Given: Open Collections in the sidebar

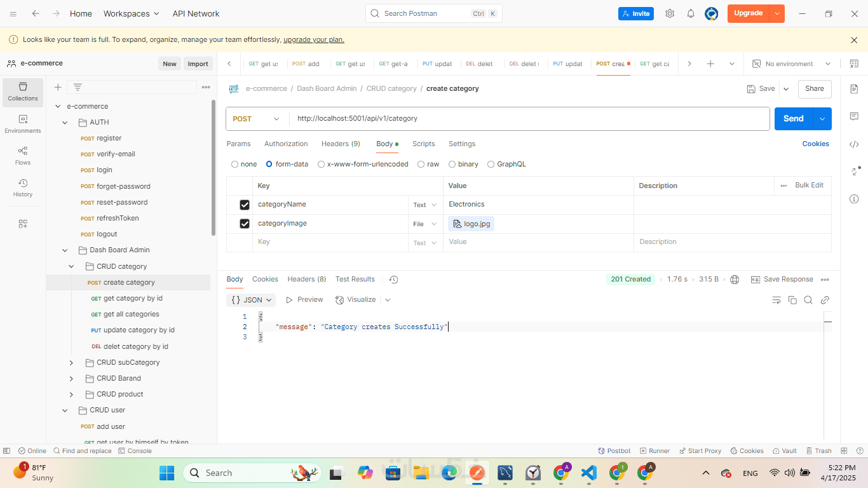Looking at the screenshot, I should (23, 92).
